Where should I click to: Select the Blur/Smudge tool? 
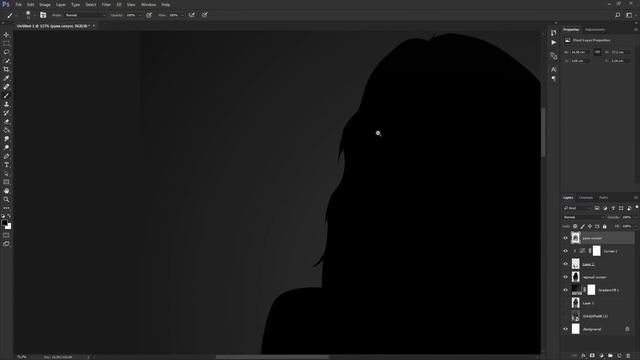coord(6,139)
